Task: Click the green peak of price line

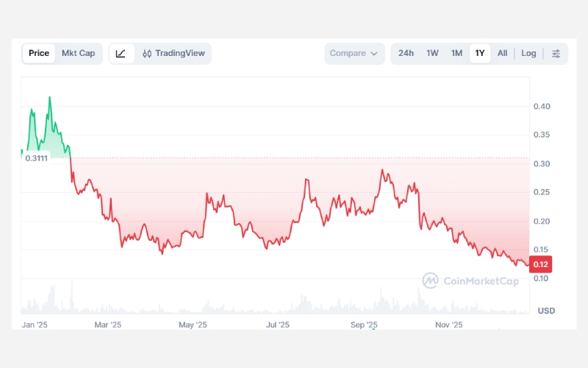Action: 49,97
